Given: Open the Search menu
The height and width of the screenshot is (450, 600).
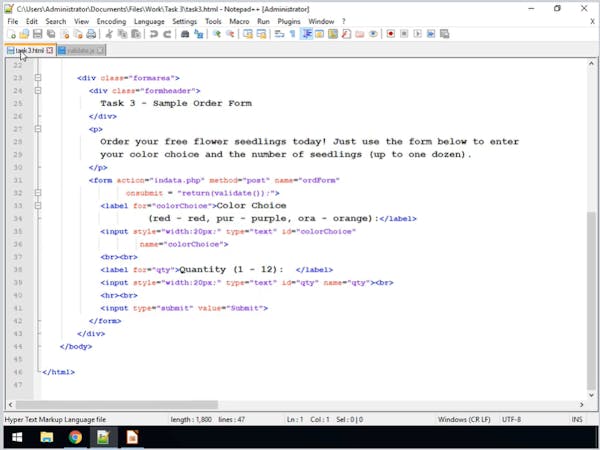Looking at the screenshot, I should pyautogui.click(x=56, y=21).
